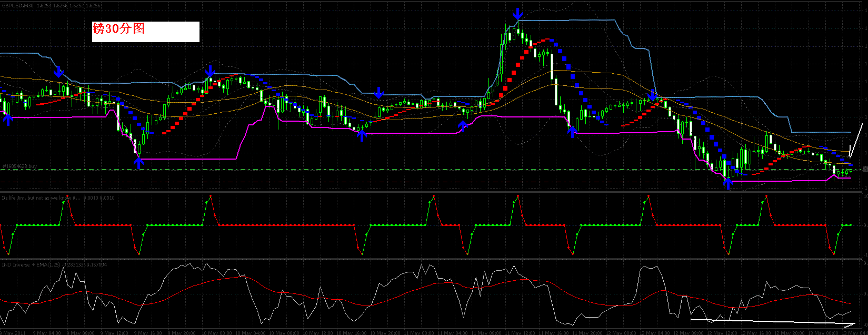Click the 'Its life Jim, but not as we know it...' indicator name
The width and height of the screenshot is (868, 335).
point(42,198)
